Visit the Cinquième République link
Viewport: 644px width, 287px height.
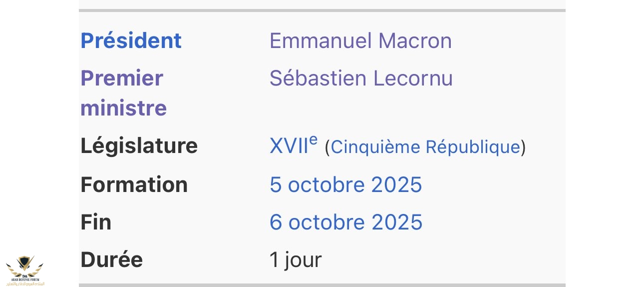(x=425, y=147)
